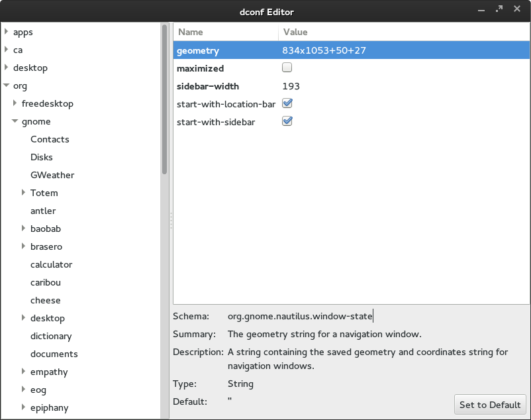
Task: Select the calculator tree item
Action: [x=51, y=264]
